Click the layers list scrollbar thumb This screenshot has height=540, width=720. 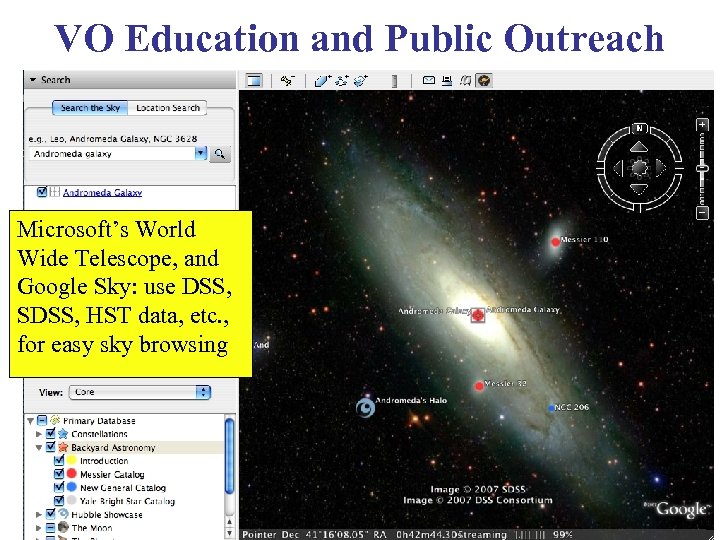(230, 456)
